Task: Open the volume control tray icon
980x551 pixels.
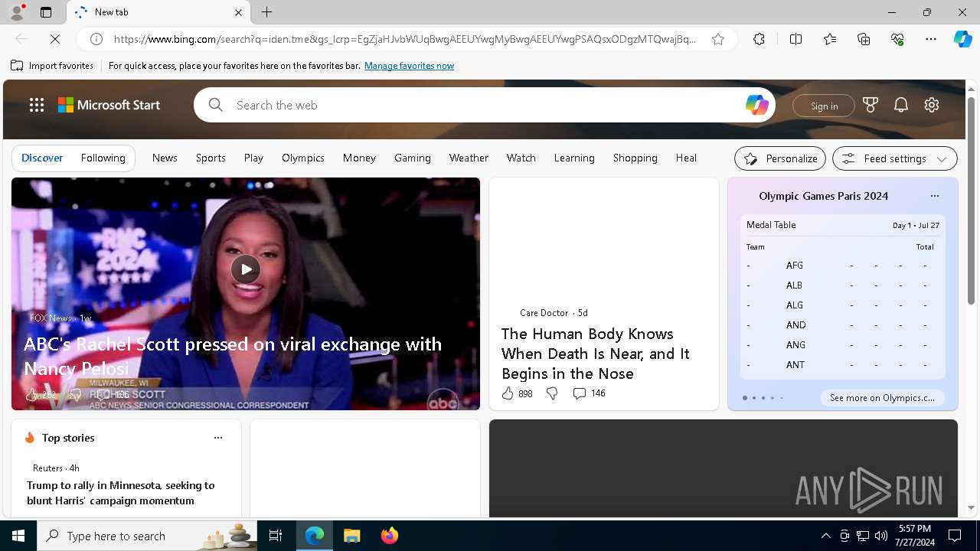Action: 880,536
